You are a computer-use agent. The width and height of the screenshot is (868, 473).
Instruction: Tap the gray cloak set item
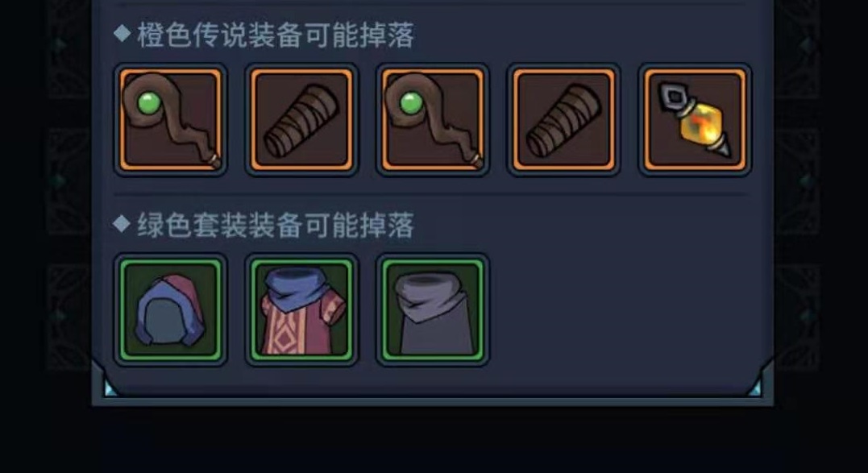pyautogui.click(x=432, y=309)
